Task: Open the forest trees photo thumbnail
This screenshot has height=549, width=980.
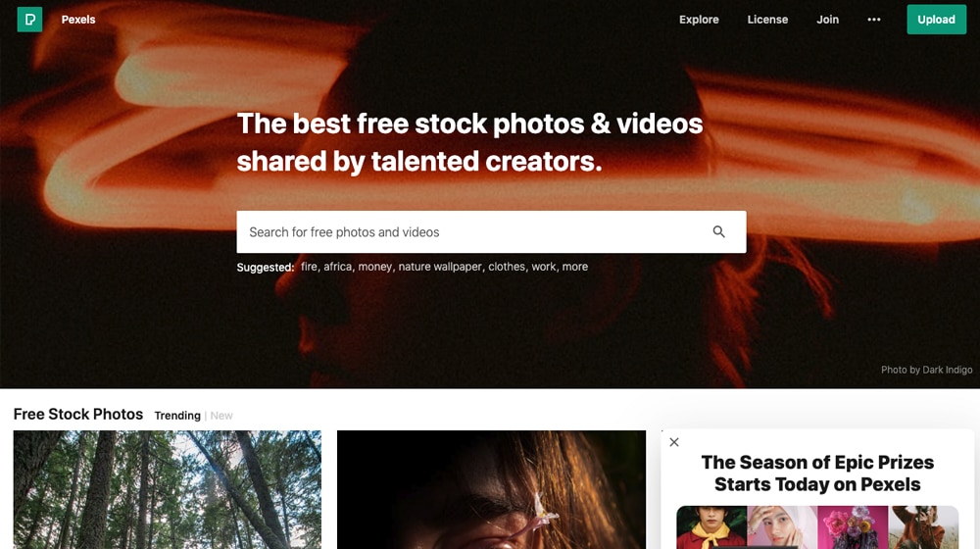Action: point(168,489)
